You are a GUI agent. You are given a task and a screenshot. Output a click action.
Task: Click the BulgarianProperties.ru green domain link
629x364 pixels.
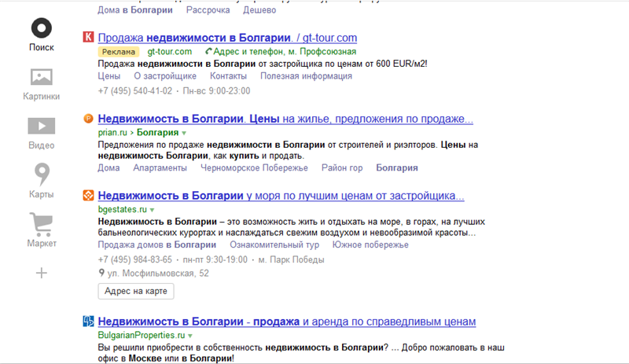142,335
